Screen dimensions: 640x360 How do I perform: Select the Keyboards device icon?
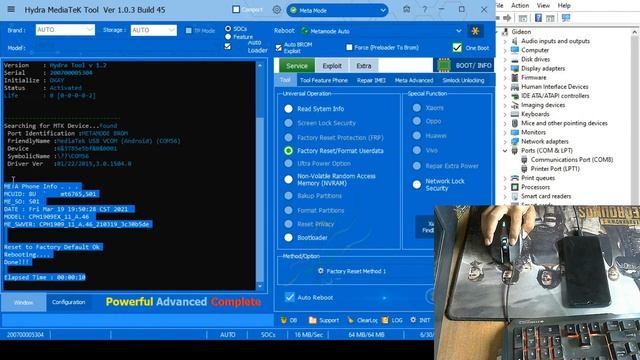515,114
